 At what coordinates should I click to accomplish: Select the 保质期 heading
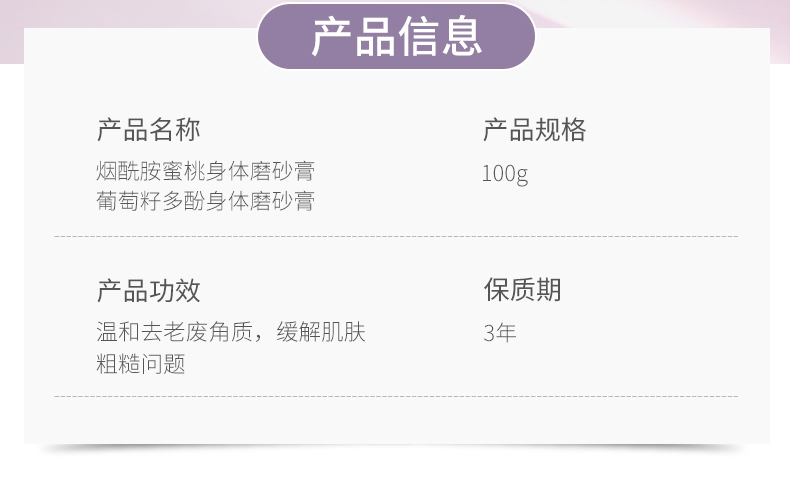(522, 290)
